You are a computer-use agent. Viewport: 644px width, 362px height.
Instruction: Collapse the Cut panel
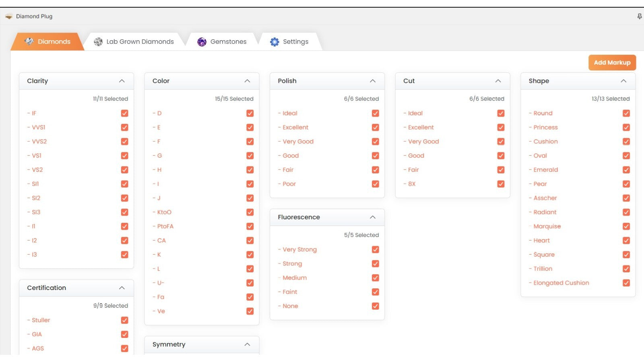[498, 81]
